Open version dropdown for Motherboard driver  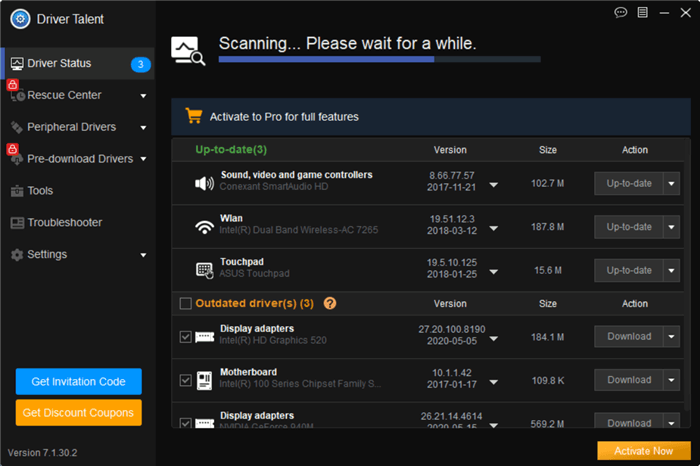pos(493,382)
